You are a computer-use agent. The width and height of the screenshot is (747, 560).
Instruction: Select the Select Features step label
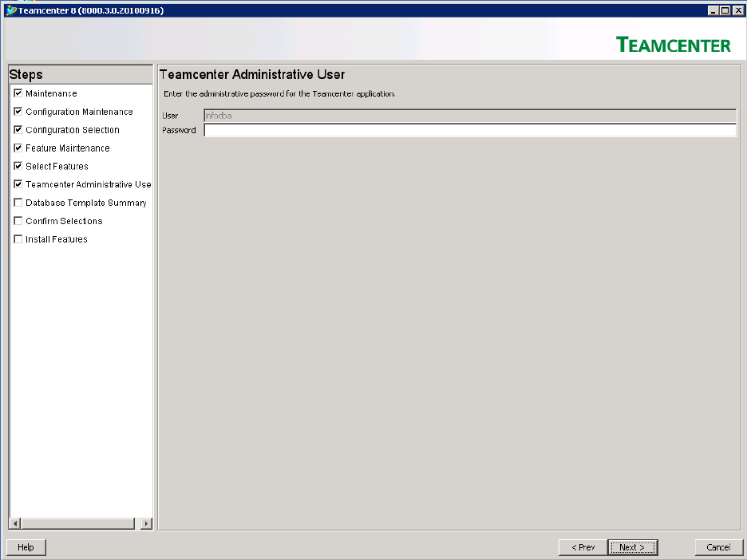click(57, 166)
